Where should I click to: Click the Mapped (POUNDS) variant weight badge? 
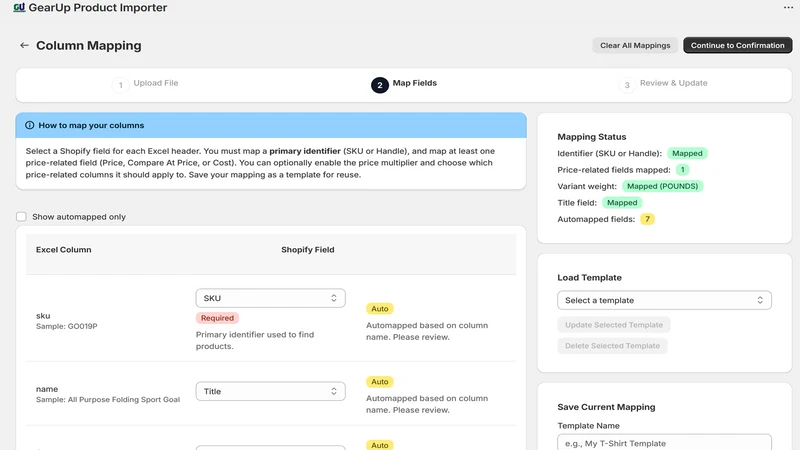point(662,186)
